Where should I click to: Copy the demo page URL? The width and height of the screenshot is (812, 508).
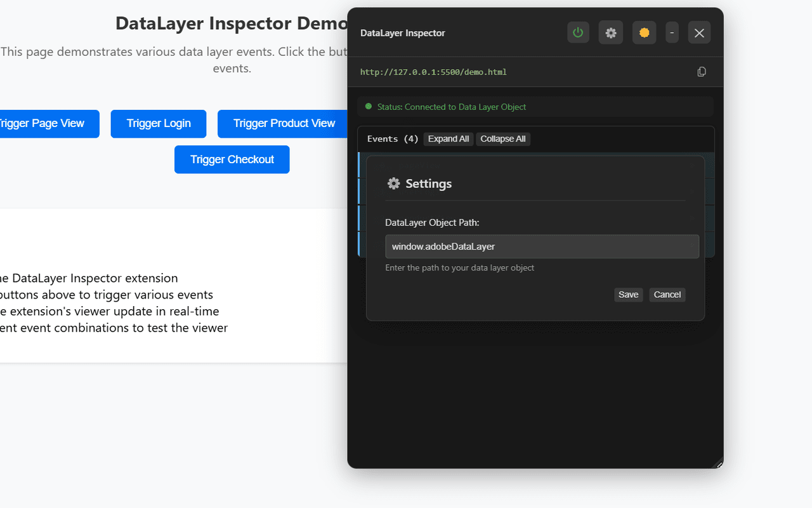pos(702,71)
